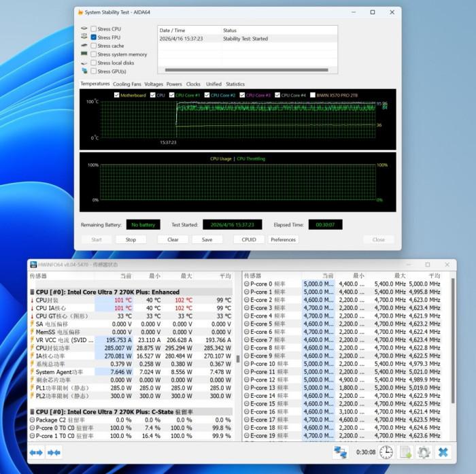Switch to the Cooling Fans tab
The height and width of the screenshot is (474, 476).
pos(127,84)
